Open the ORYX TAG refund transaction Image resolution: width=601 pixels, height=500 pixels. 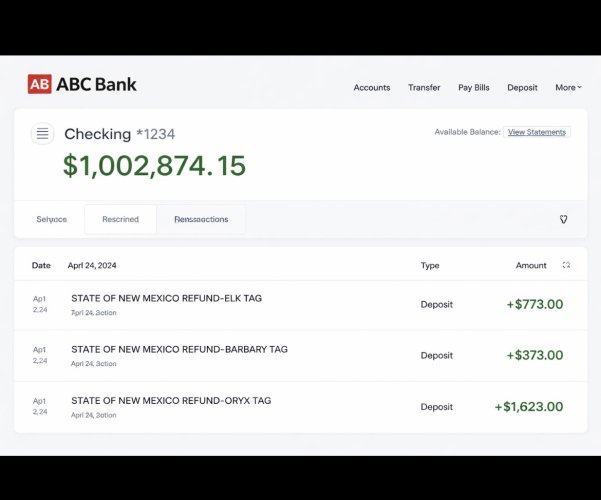pos(171,400)
